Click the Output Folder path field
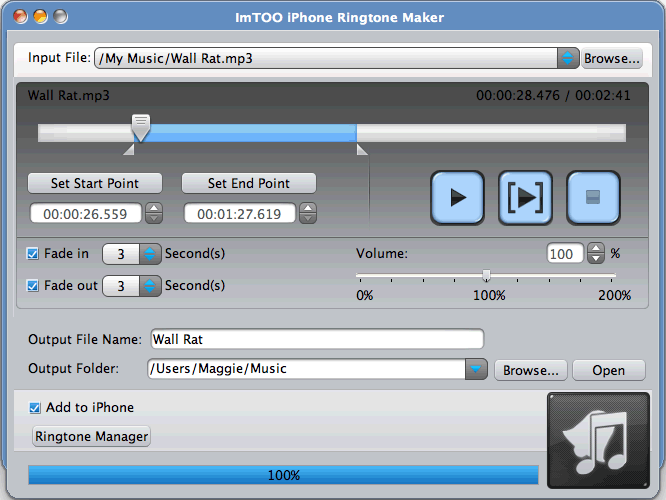This screenshot has width=666, height=500. tap(306, 369)
